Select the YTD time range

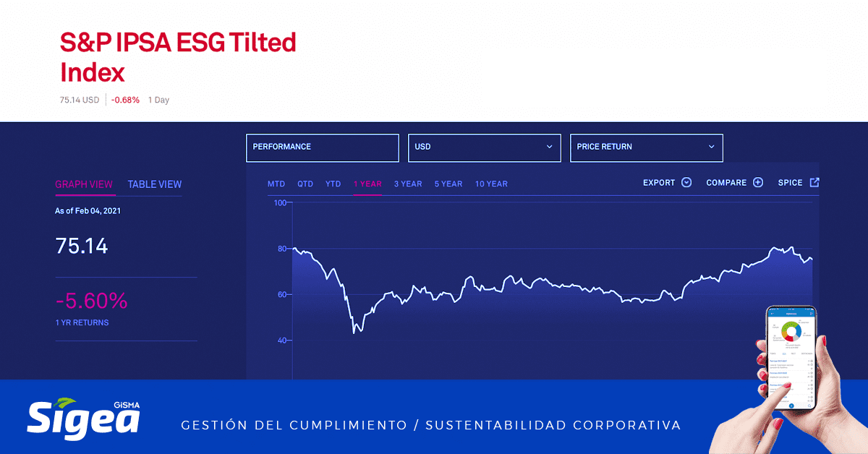pos(333,184)
